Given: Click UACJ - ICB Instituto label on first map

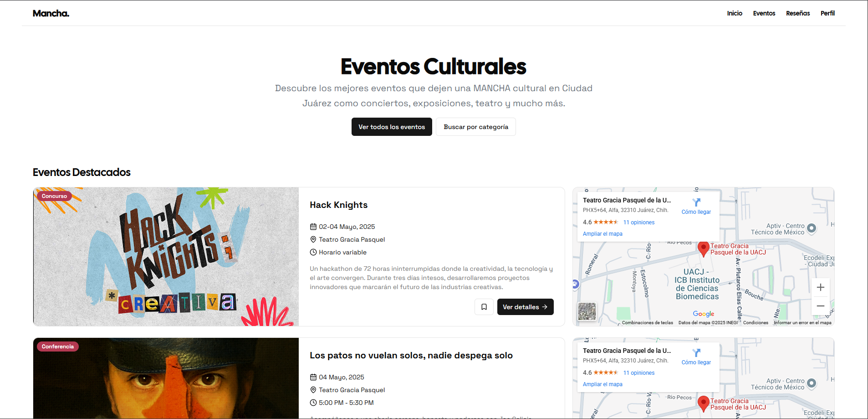Looking at the screenshot, I should (x=697, y=284).
